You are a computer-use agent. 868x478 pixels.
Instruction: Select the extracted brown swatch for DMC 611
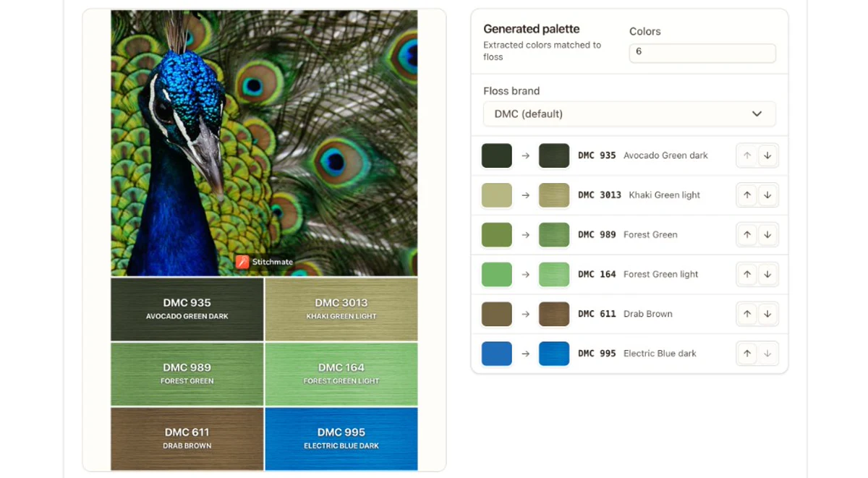click(497, 314)
